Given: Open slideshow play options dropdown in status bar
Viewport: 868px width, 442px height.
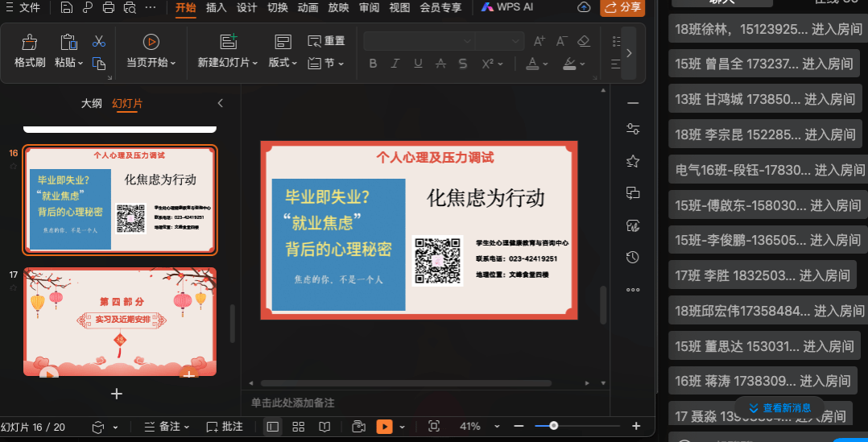Looking at the screenshot, I should 403,427.
